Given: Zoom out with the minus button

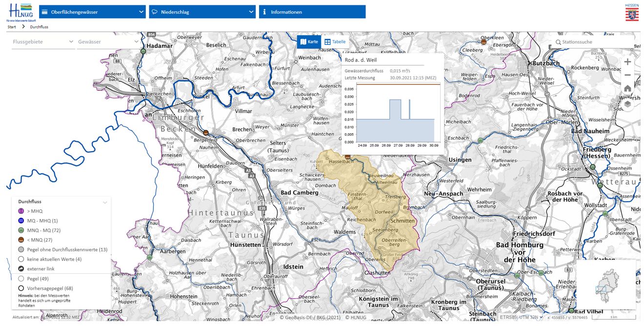Looking at the screenshot, I should [x=627, y=75].
